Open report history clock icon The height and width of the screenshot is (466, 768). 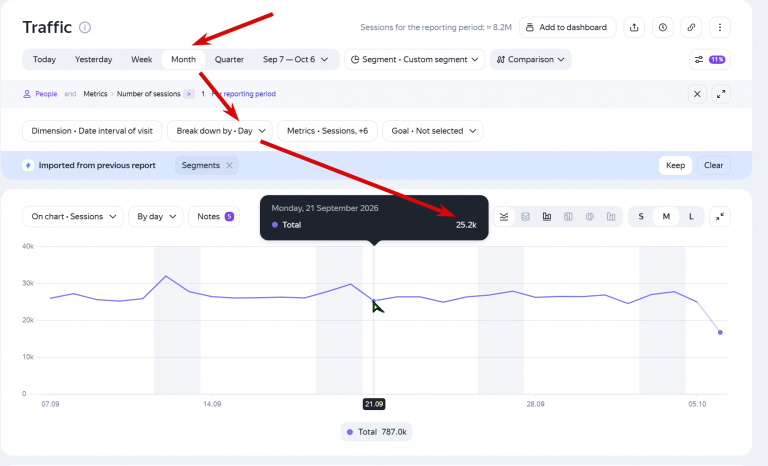pyautogui.click(x=663, y=27)
